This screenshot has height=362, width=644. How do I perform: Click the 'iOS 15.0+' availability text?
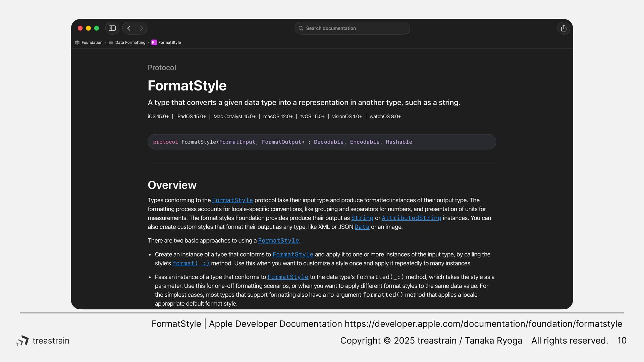[158, 117]
